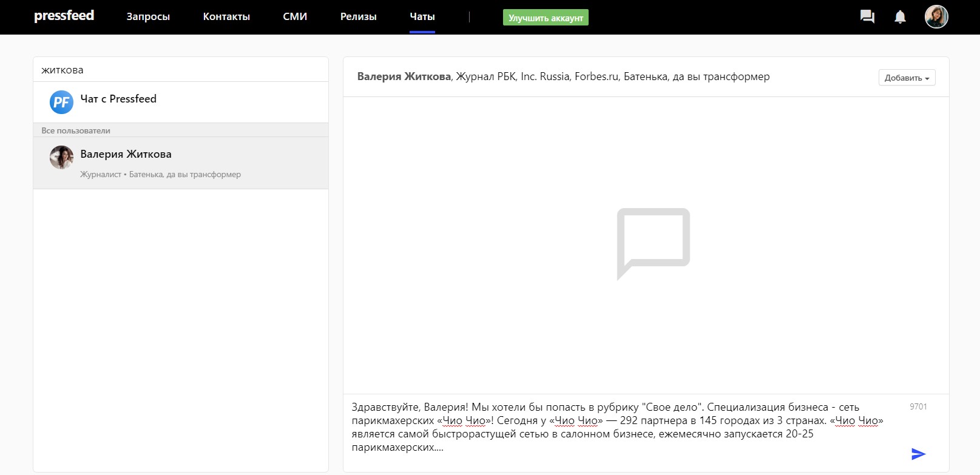
Task: Open the notifications bell
Action: [900, 17]
